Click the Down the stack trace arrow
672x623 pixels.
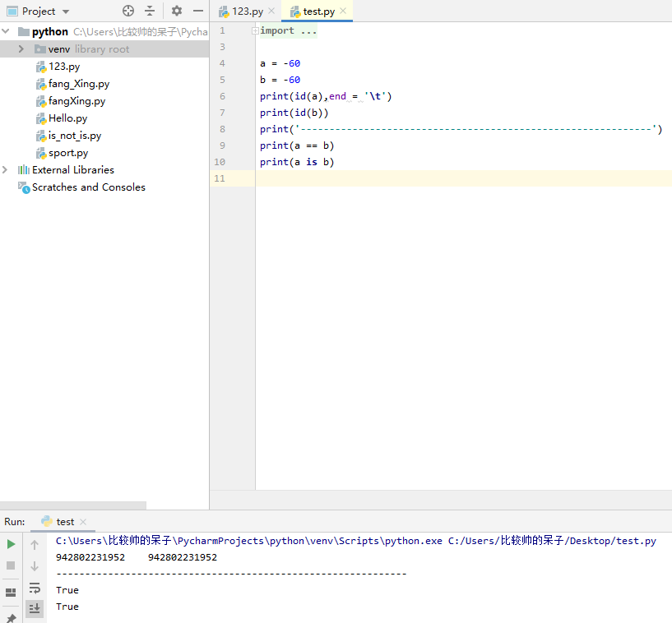[x=35, y=566]
